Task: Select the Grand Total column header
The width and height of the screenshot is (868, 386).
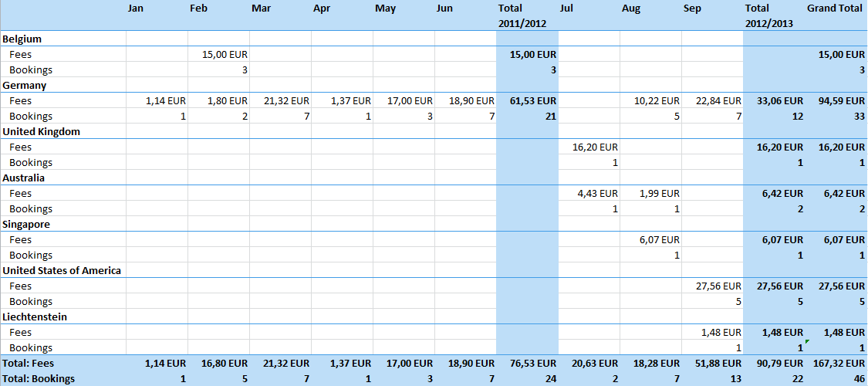Action: [x=836, y=8]
